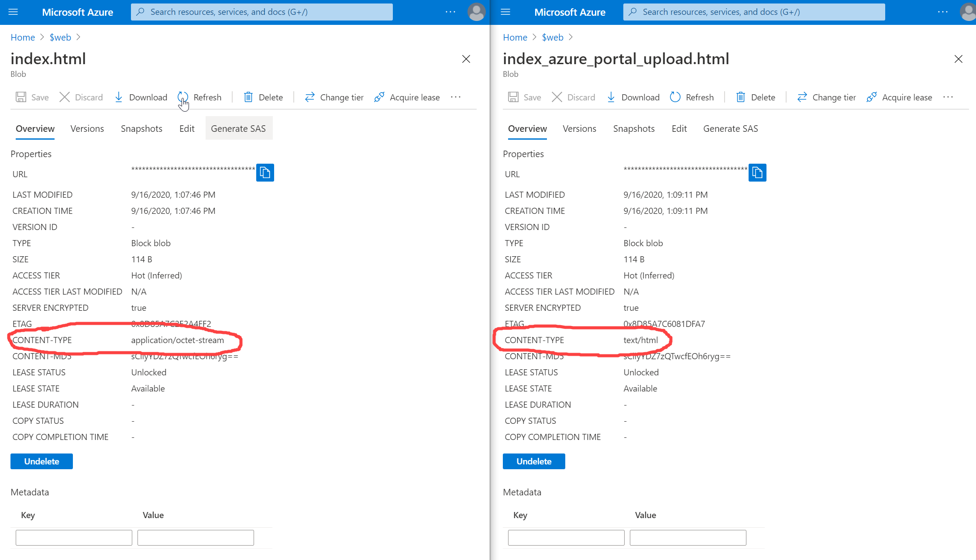
Task: Expand more toolbar options in left panel
Action: [x=456, y=97]
